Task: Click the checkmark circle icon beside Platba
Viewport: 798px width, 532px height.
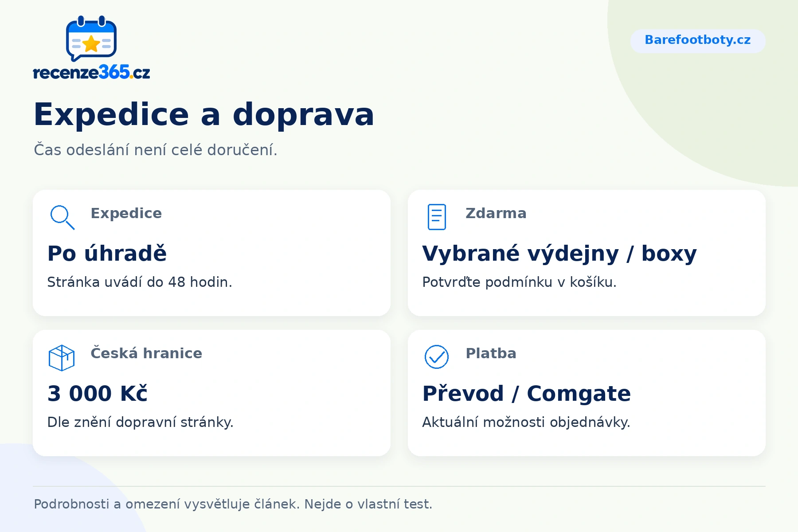Action: coord(437,357)
